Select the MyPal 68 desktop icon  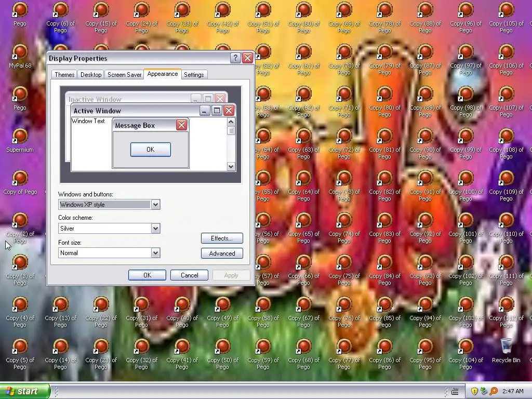[x=20, y=56]
